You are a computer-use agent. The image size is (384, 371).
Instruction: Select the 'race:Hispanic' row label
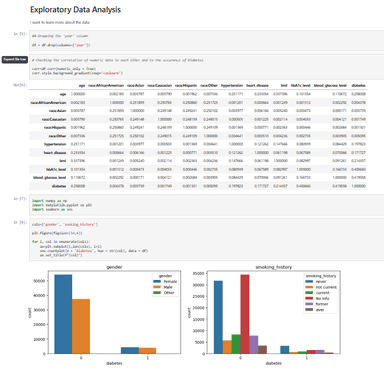pyautogui.click(x=55, y=127)
